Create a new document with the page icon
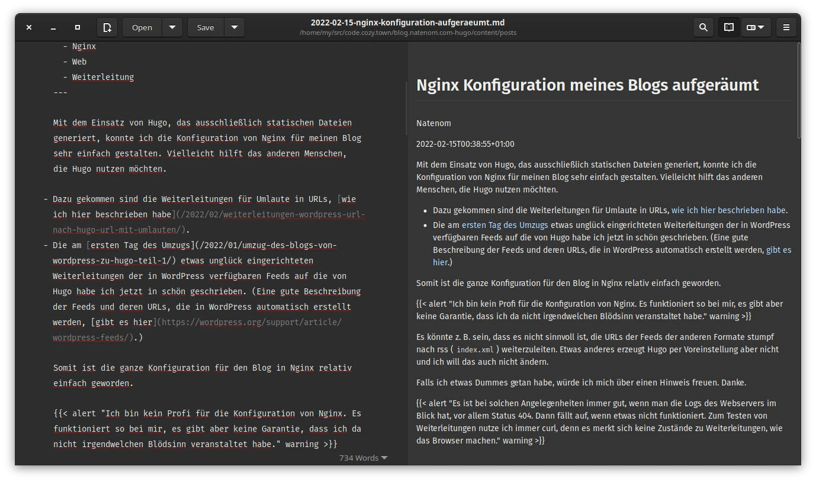 pos(107,28)
